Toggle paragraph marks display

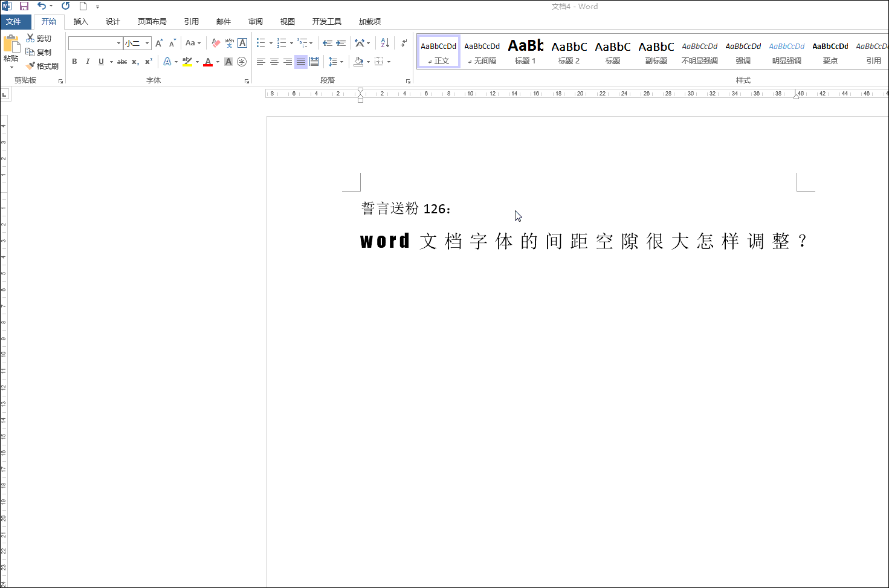[403, 43]
